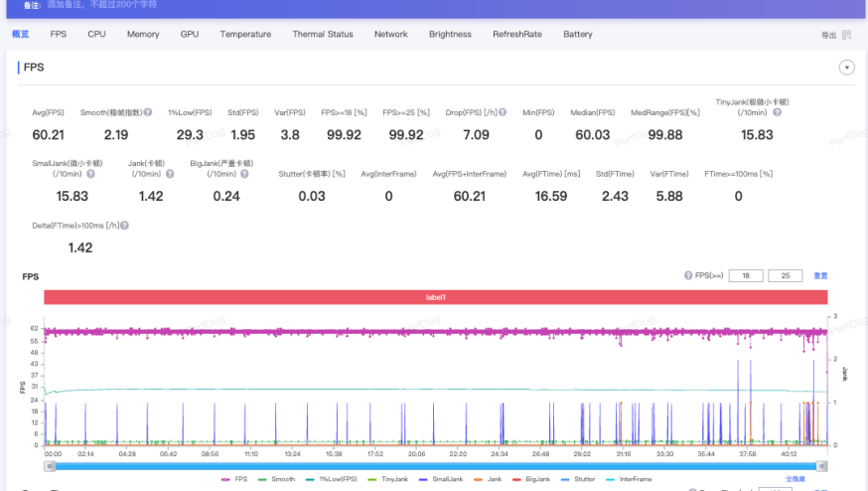
Task: Open help icon beside Drop(FPS) [/h]
Action: [x=503, y=112]
